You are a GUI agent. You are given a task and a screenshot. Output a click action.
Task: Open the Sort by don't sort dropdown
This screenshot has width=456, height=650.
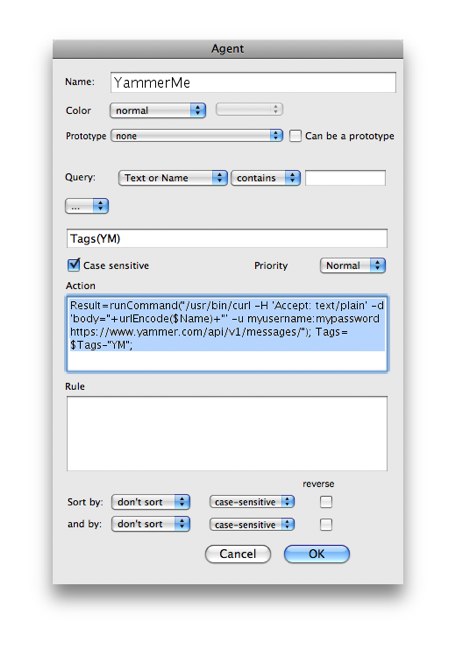[x=150, y=502]
